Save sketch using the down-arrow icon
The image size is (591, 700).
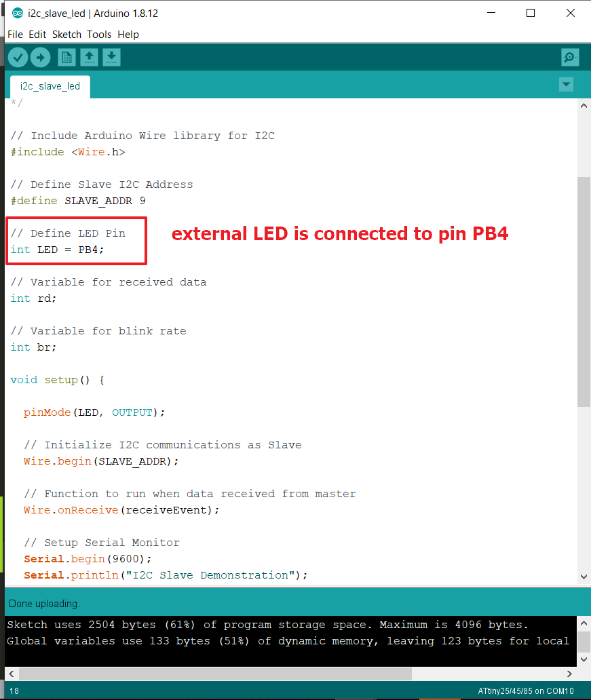tap(112, 58)
